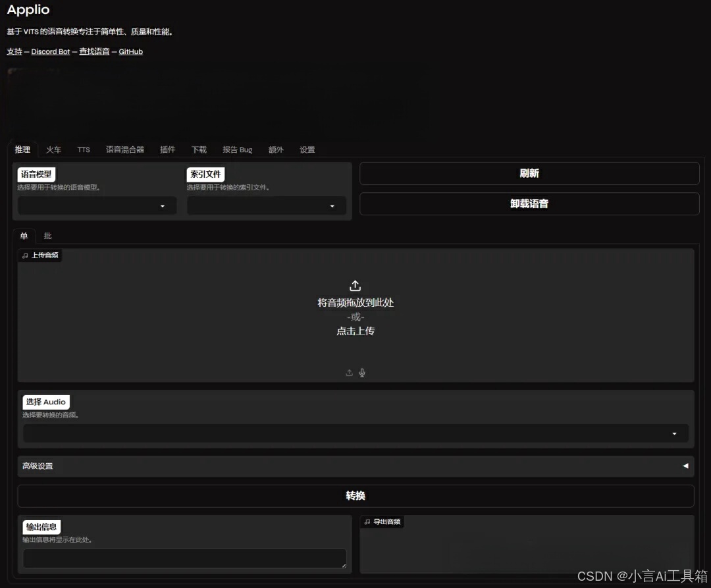The width and height of the screenshot is (711, 588).
Task: Click the 输出信息 output text field
Action: 184,558
